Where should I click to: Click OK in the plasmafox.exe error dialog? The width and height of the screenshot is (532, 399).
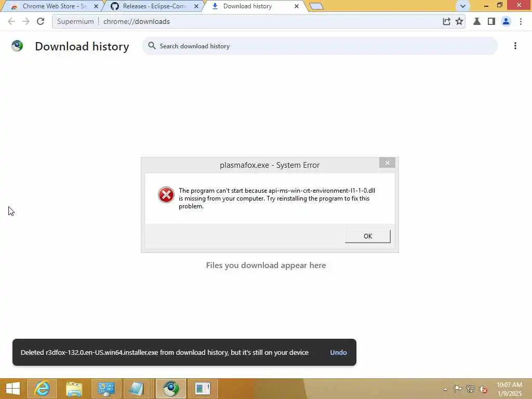(368, 236)
